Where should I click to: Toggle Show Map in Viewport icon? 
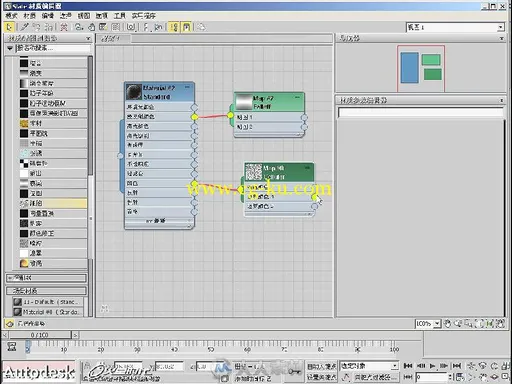103,27
